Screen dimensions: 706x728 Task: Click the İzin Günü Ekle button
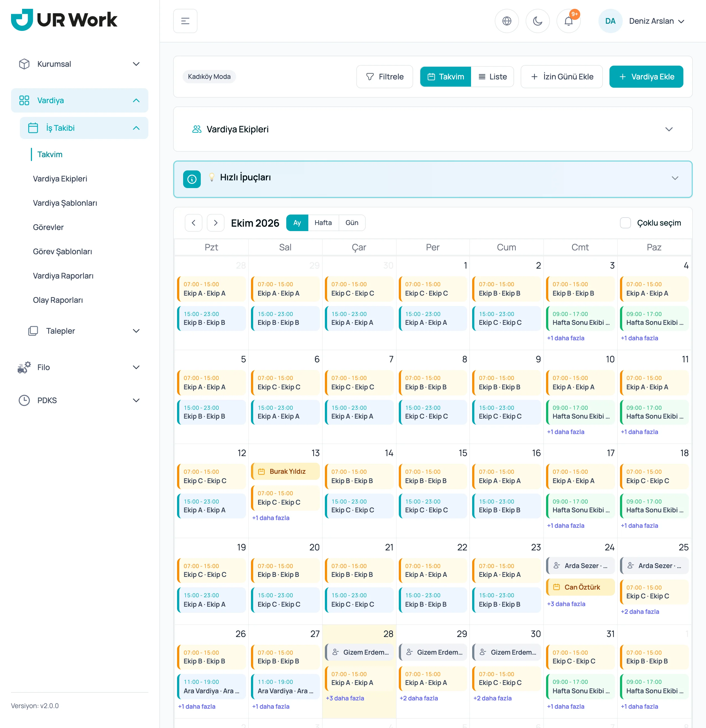coord(561,76)
